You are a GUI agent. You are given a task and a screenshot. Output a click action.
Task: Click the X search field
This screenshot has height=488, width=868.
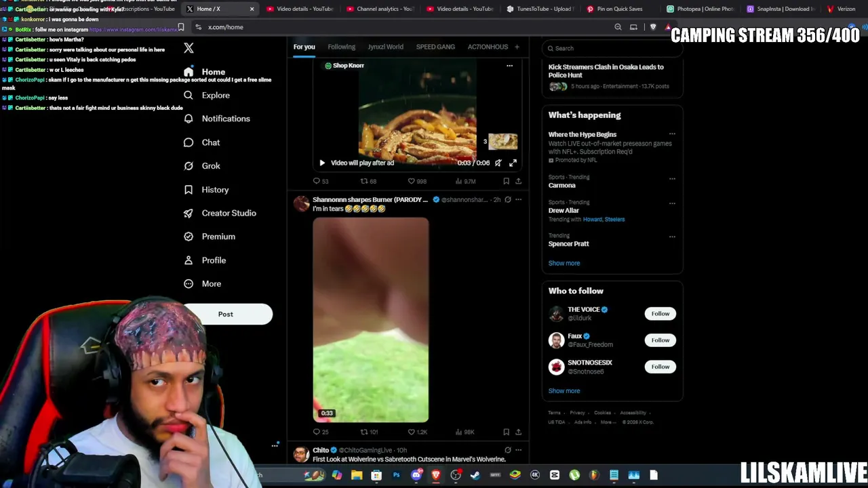pyautogui.click(x=612, y=48)
